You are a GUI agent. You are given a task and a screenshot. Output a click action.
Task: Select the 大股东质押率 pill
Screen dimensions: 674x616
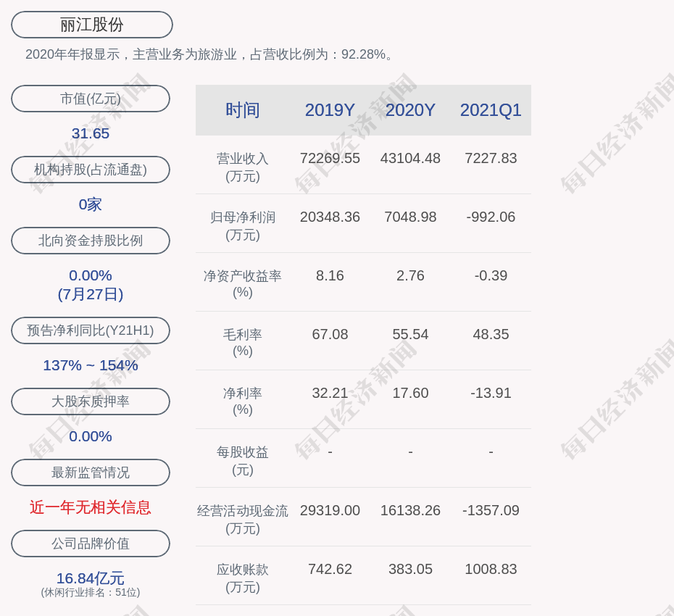(91, 401)
